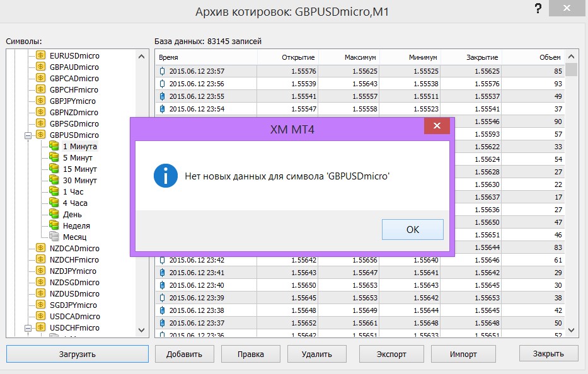This screenshot has width=588, height=374.
Task: Click the database icon beside 15 Минут
Action: click(x=54, y=169)
